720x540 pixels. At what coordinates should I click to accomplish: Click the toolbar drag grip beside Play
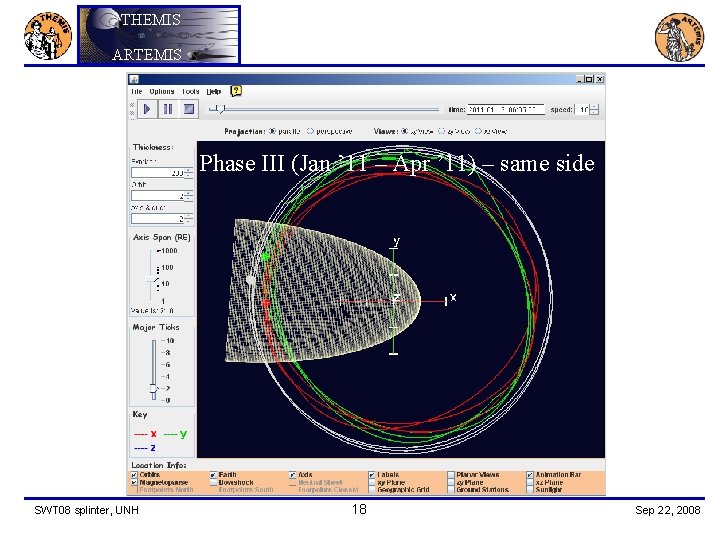133,110
